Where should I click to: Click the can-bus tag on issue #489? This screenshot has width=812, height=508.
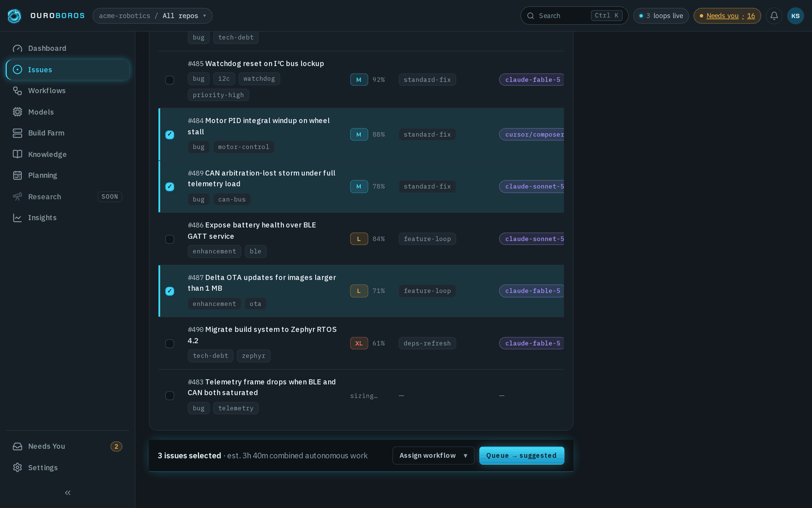point(232,199)
